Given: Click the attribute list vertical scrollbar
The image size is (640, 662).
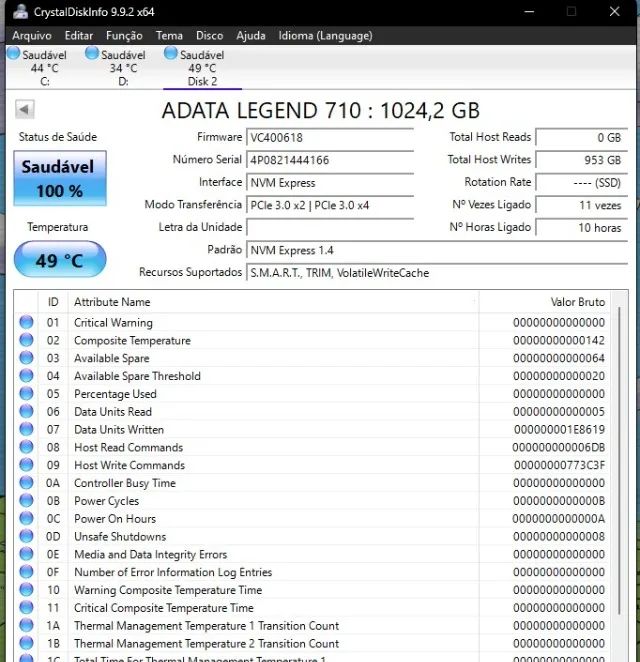Looking at the screenshot, I should [x=619, y=460].
